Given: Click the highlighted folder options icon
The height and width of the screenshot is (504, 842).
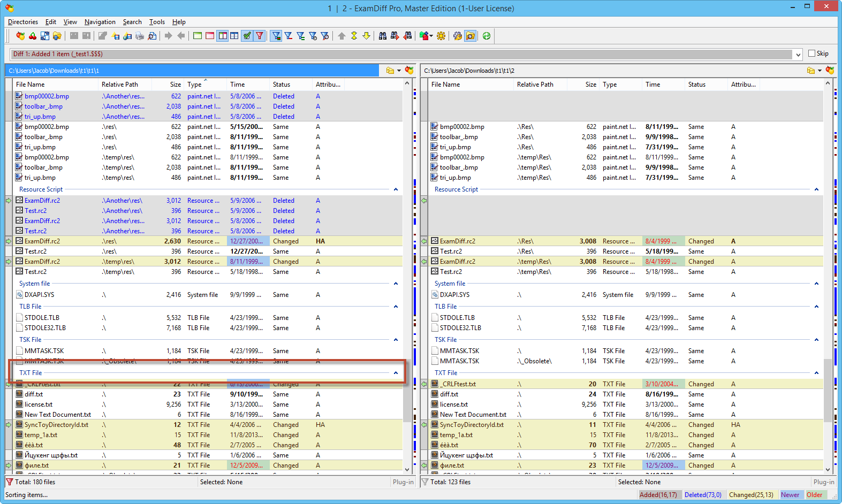Looking at the screenshot, I should coord(470,36).
